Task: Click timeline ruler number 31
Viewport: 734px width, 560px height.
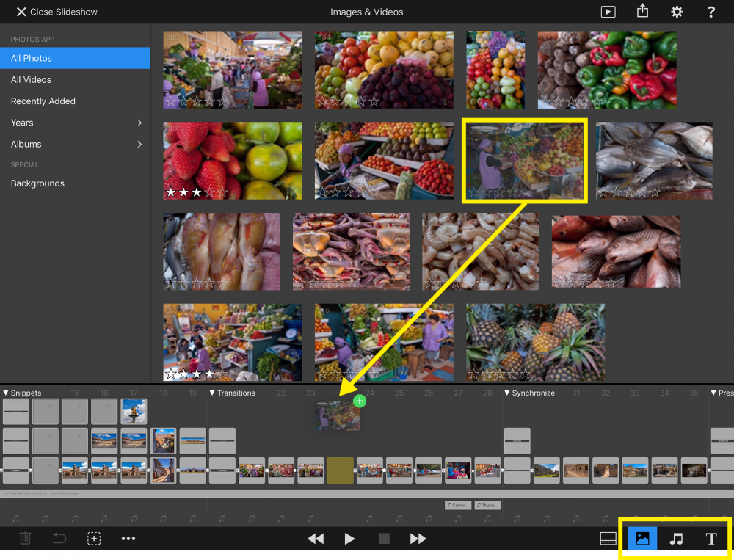Action: 575,393
